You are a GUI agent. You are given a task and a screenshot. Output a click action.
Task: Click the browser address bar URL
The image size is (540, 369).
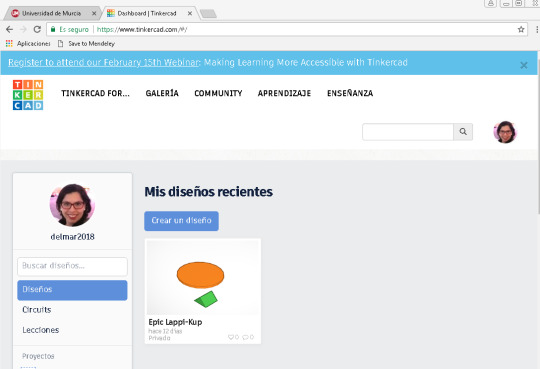tap(142, 30)
